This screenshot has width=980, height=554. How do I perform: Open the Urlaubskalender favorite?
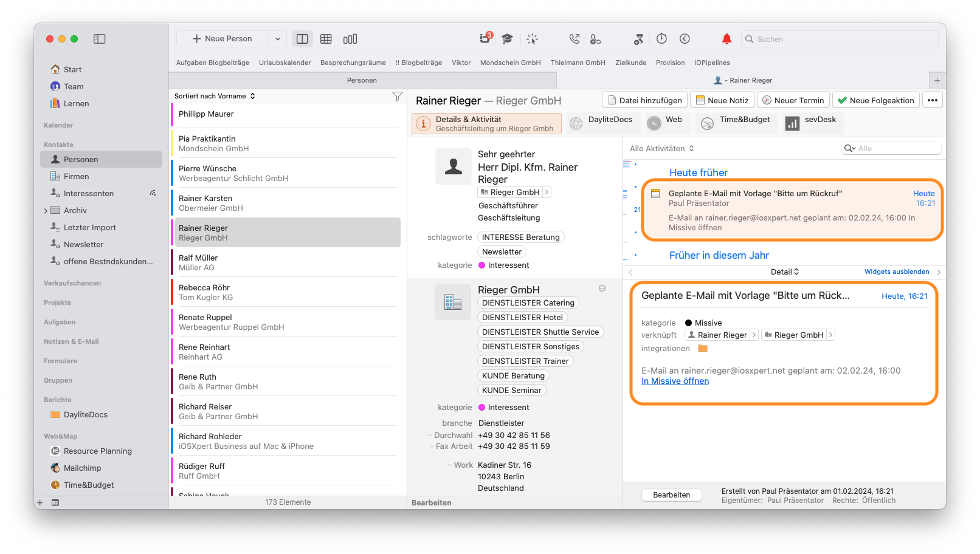click(x=285, y=63)
